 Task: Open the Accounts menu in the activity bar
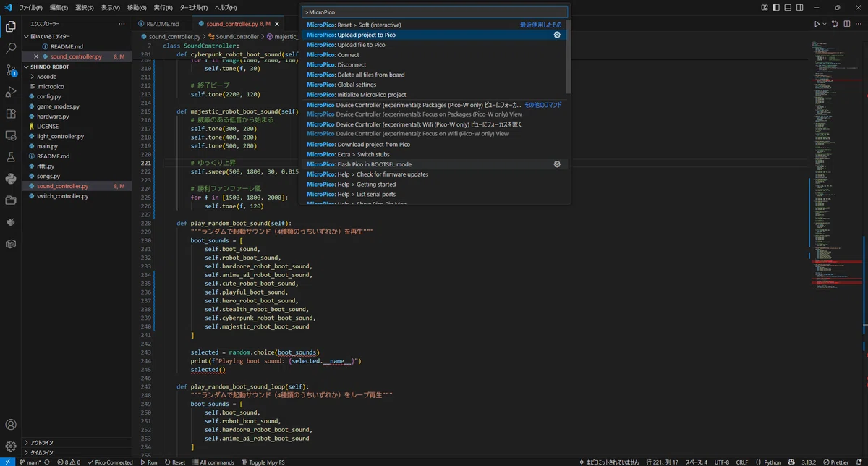[x=11, y=425]
